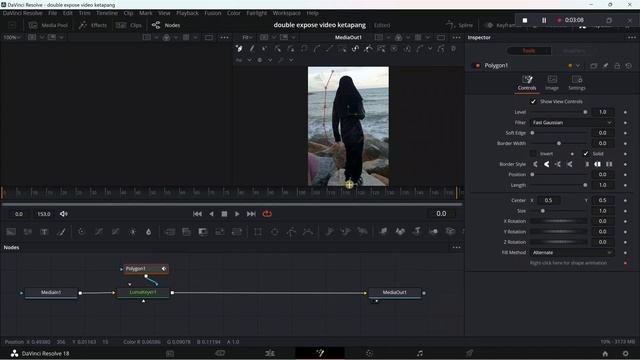Open left viewer 100% zoom dropdown
640x360 pixels.
pos(11,37)
